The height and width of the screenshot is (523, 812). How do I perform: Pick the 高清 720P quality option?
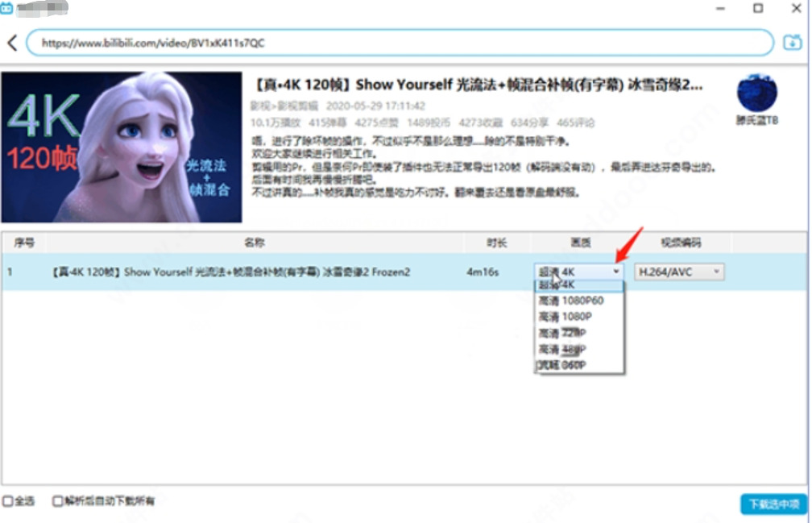(x=579, y=333)
